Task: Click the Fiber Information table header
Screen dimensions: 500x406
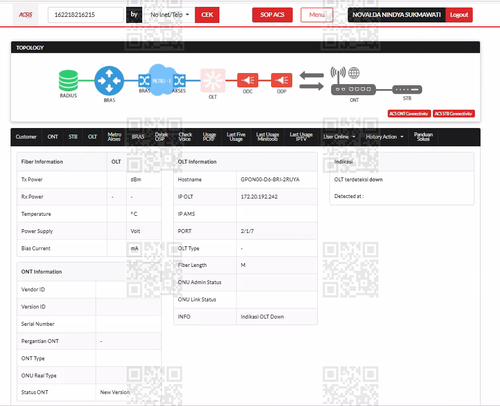Action: (42, 162)
